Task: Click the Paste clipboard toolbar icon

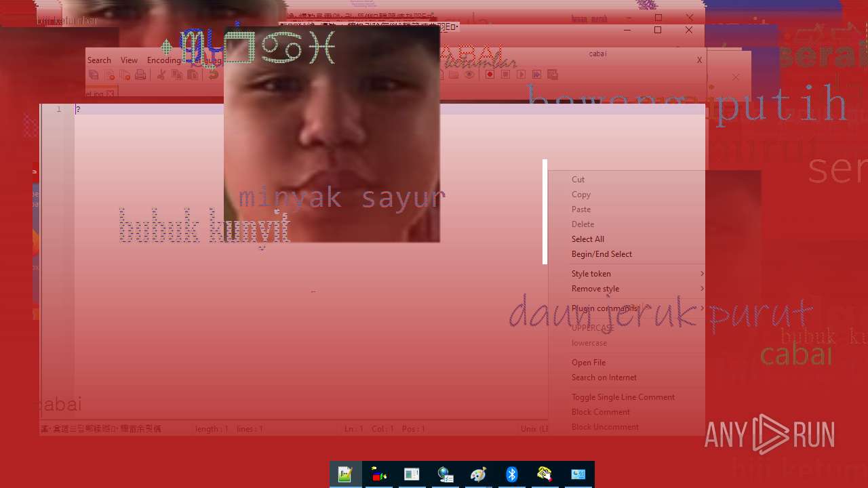Action: coord(193,75)
